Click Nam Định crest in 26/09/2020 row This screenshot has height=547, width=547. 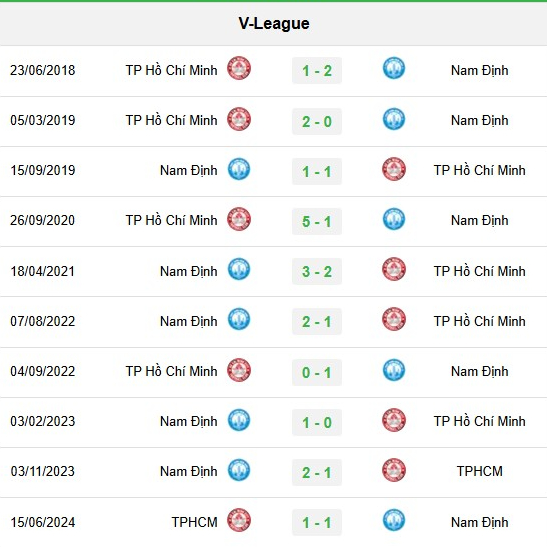pos(394,219)
